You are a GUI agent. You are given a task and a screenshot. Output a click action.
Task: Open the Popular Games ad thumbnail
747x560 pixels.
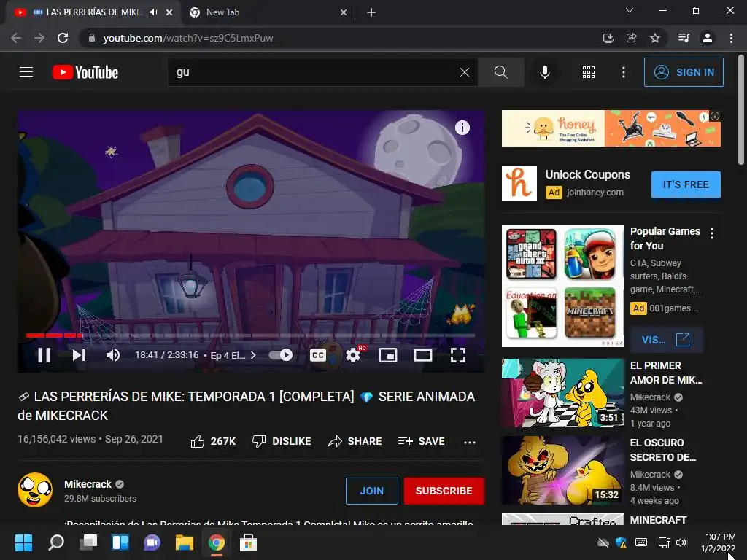coord(562,286)
